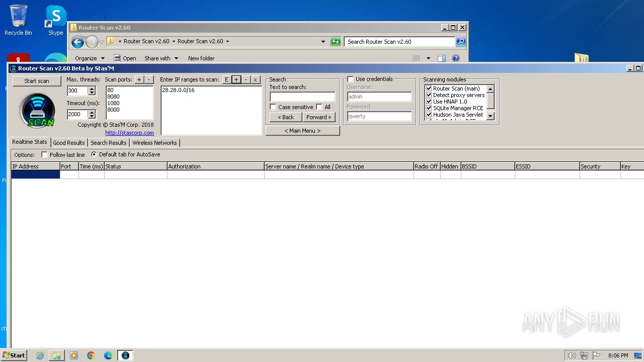
Task: Click the BSSID column header
Action: coord(488,166)
